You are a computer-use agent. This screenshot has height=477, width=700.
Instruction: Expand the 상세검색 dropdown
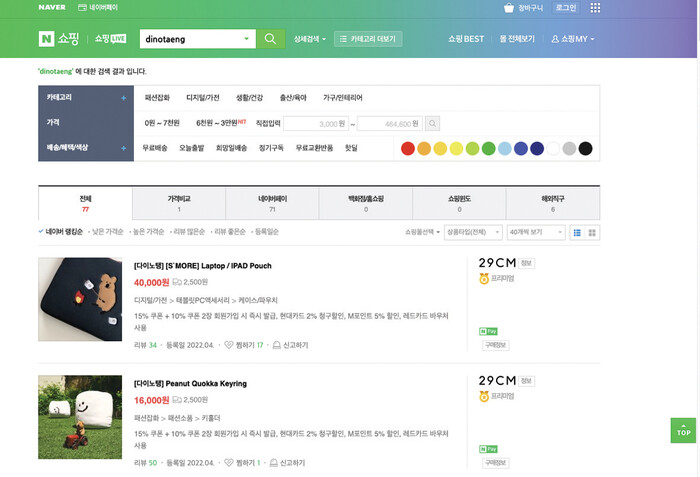tap(310, 39)
